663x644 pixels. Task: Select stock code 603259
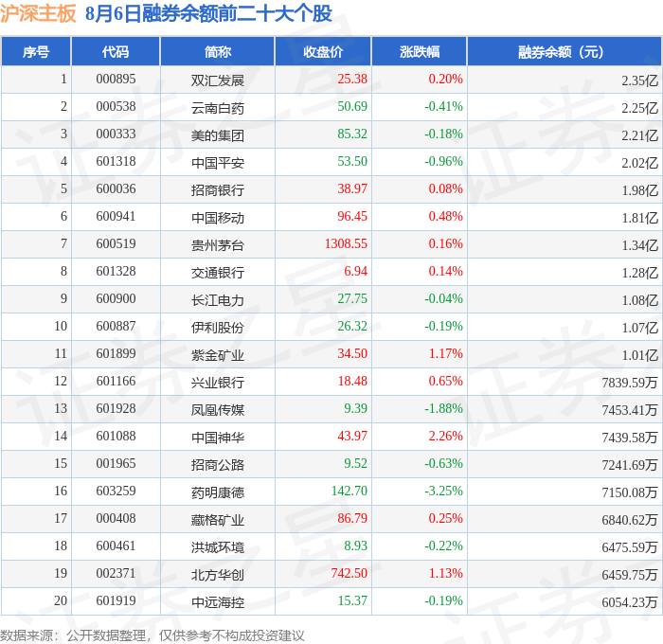tap(116, 491)
